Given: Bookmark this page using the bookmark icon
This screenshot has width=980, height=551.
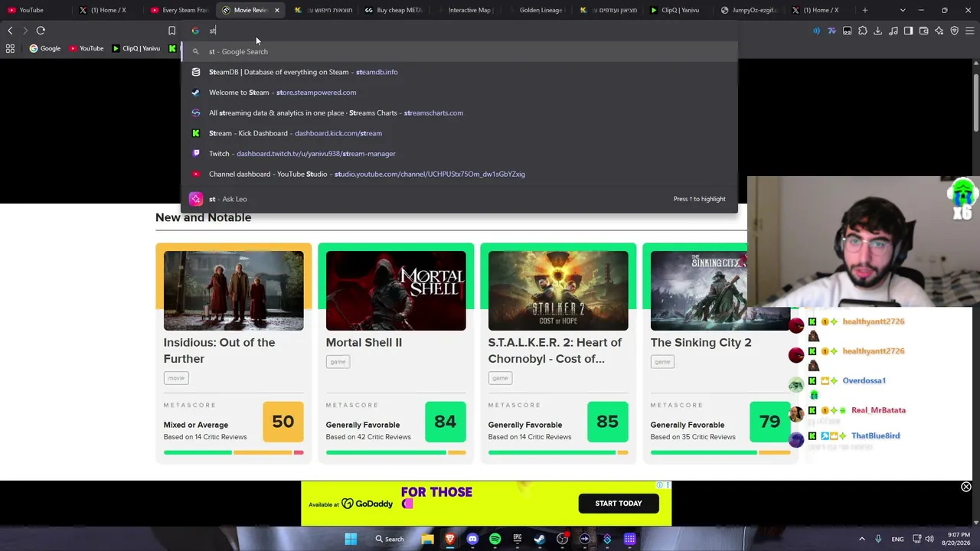Looking at the screenshot, I should (x=171, y=31).
